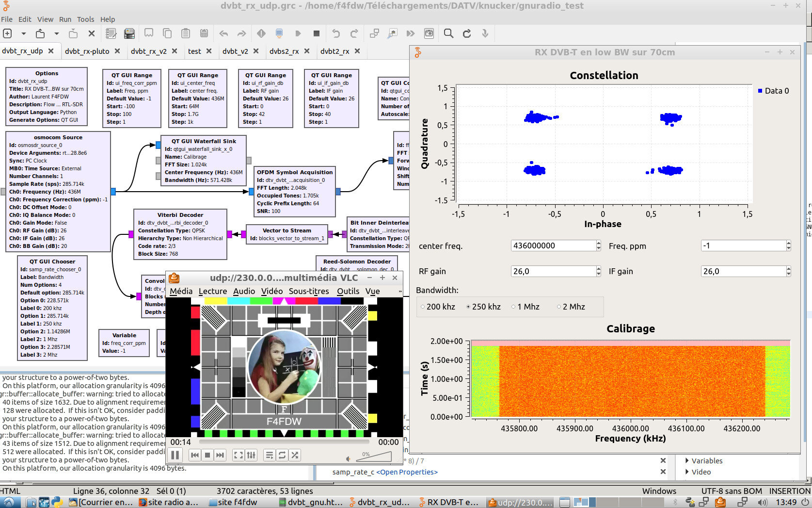Mute VLC audio via speaker icon

coord(348,459)
